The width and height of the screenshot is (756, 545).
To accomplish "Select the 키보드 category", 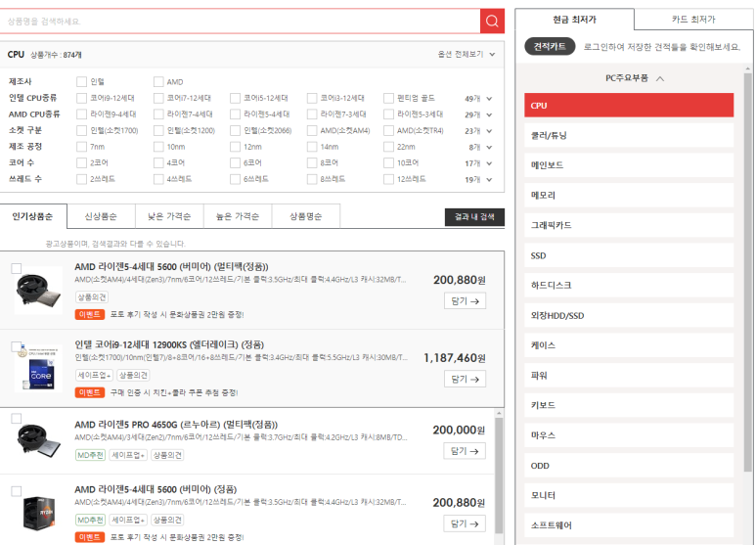I will [x=629, y=406].
